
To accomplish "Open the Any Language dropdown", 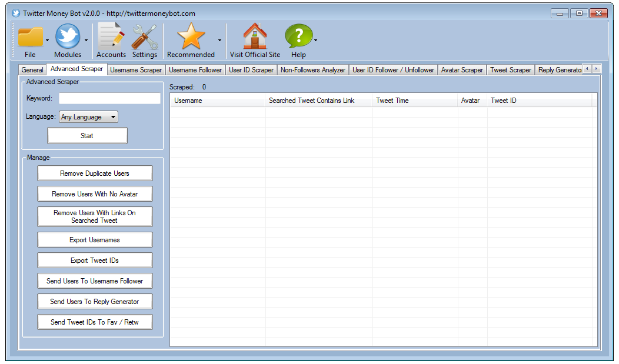I will click(x=88, y=117).
